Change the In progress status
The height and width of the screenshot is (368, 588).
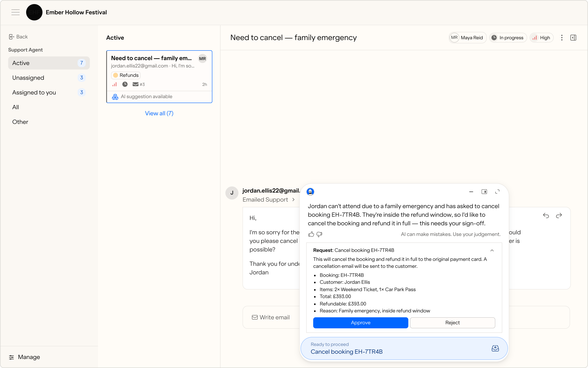(x=508, y=38)
